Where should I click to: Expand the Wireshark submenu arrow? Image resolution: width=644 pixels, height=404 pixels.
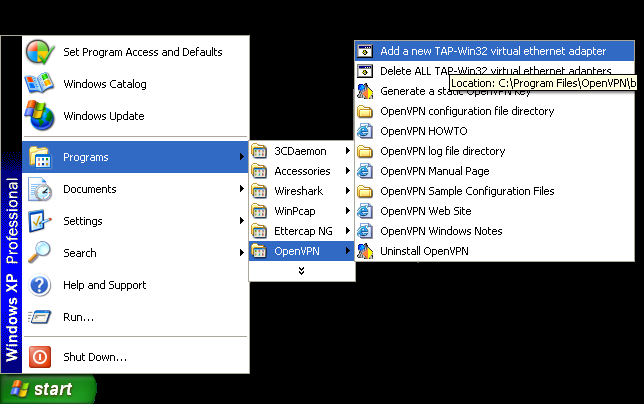pos(347,191)
